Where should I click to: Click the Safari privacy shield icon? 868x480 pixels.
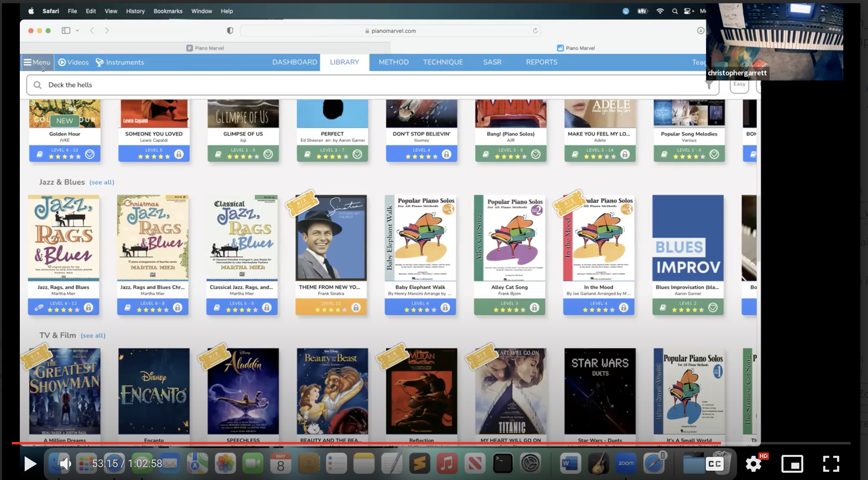pos(230,31)
